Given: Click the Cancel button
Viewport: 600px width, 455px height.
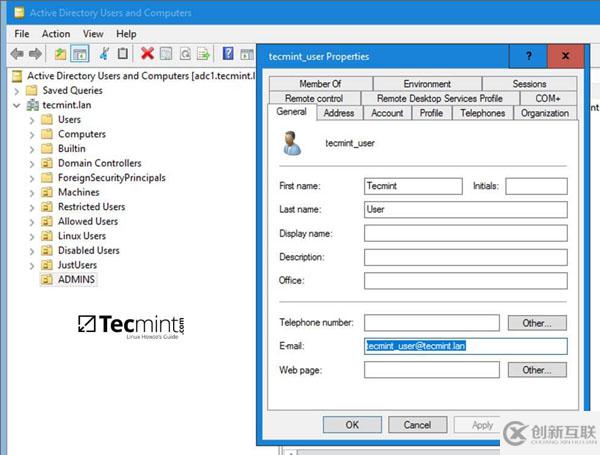Looking at the screenshot, I should click(x=417, y=425).
